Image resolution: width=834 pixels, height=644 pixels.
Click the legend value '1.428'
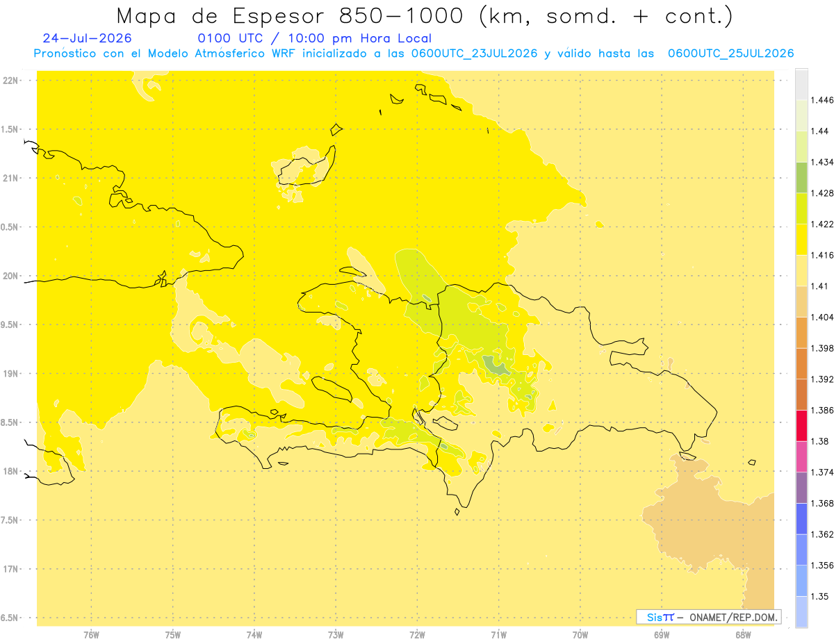pyautogui.click(x=823, y=194)
